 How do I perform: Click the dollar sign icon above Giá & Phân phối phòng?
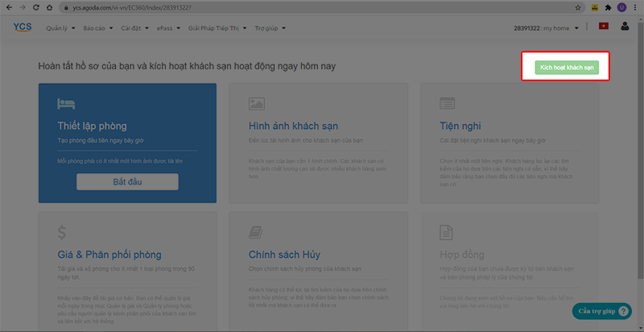click(62, 233)
